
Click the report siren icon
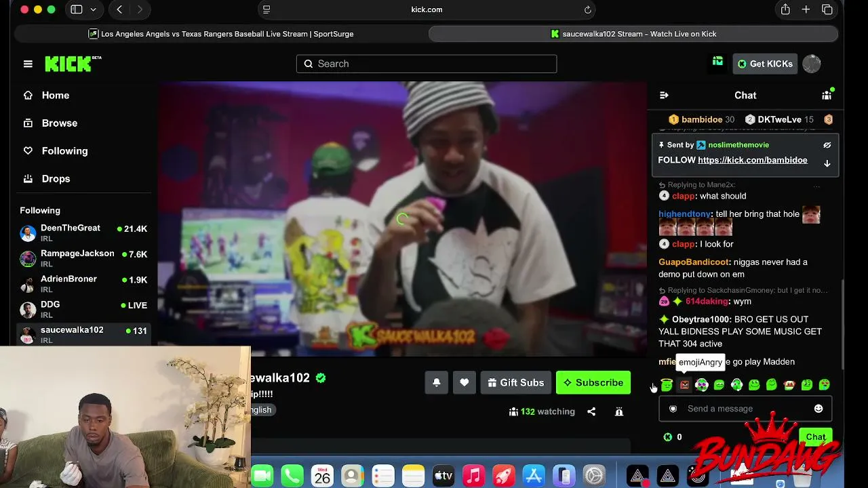tap(619, 412)
